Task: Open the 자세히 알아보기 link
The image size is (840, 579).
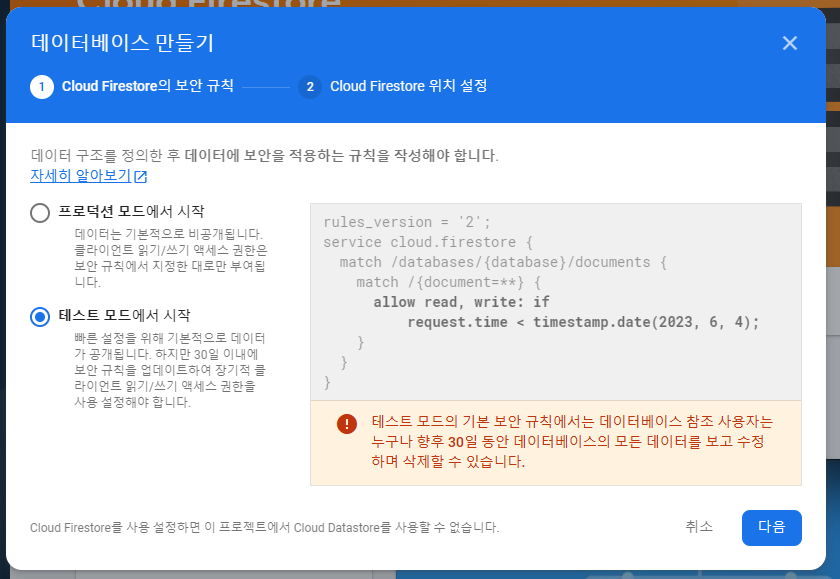Action: 80,175
